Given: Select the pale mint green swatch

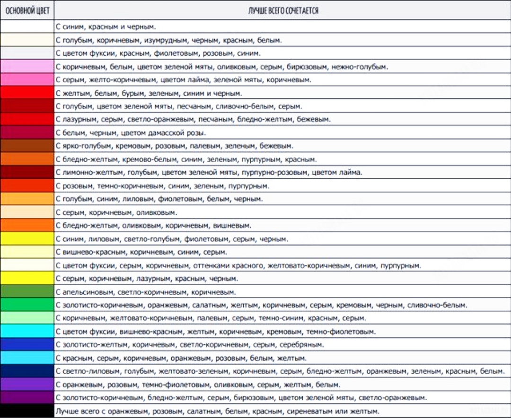Looking at the screenshot, I should [x=27, y=318].
